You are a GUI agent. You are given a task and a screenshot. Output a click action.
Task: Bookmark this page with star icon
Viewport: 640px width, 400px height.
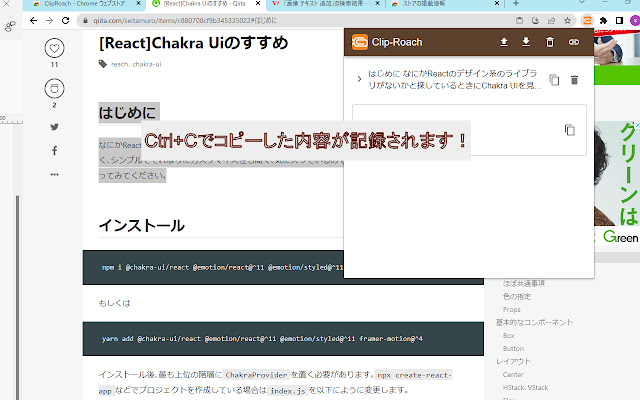pos(567,20)
